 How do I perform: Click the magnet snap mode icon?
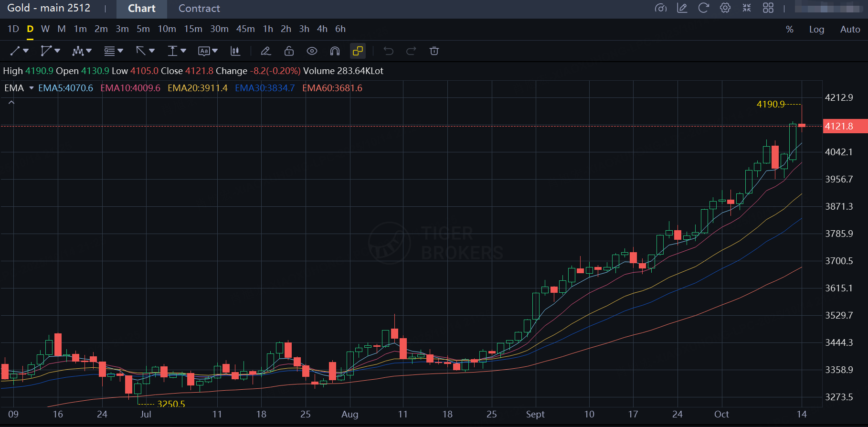click(x=335, y=51)
